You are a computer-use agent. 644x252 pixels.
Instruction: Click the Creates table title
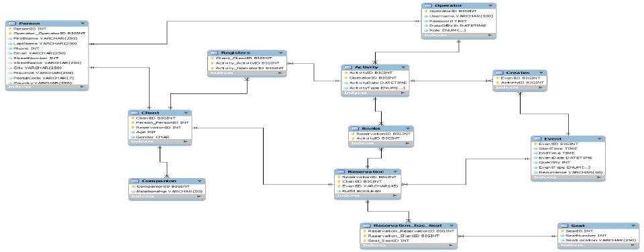(517, 73)
